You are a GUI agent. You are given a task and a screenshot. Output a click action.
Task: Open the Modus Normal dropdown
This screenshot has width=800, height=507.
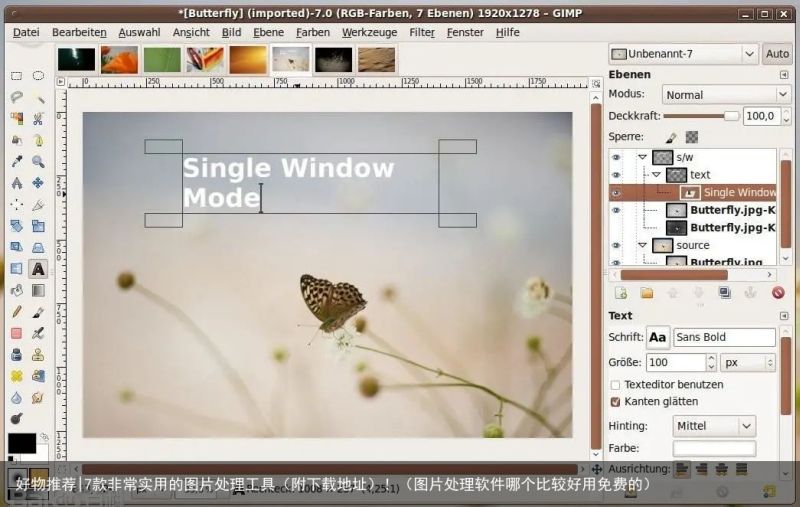726,95
